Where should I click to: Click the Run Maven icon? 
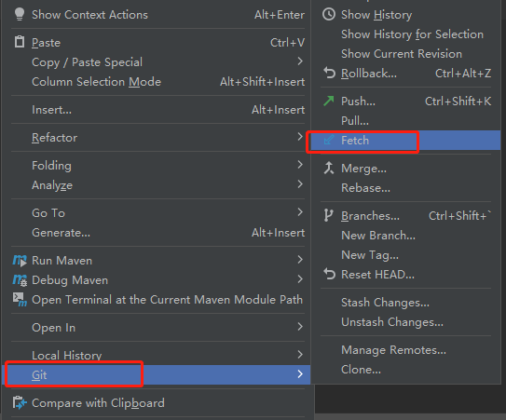pyautogui.click(x=20, y=261)
